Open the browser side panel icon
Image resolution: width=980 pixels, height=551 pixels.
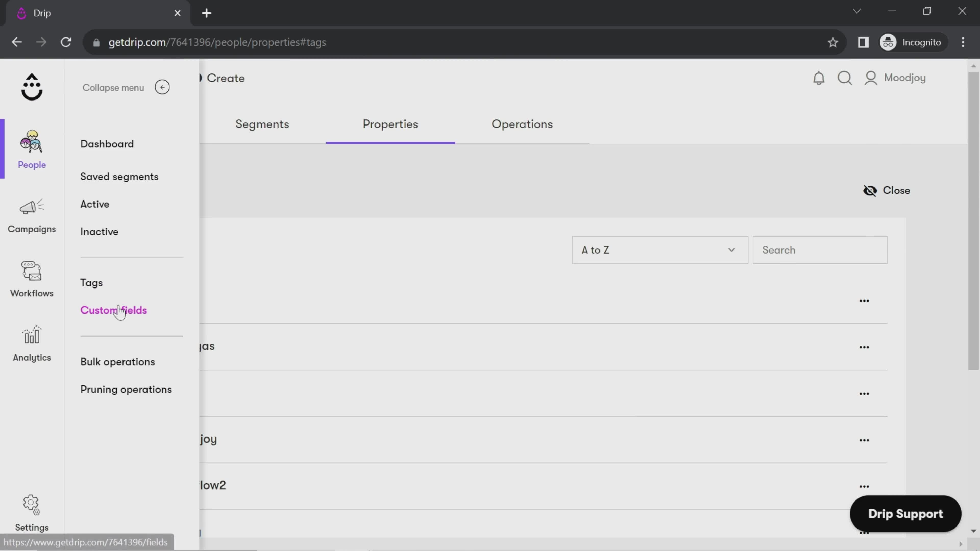(863, 42)
